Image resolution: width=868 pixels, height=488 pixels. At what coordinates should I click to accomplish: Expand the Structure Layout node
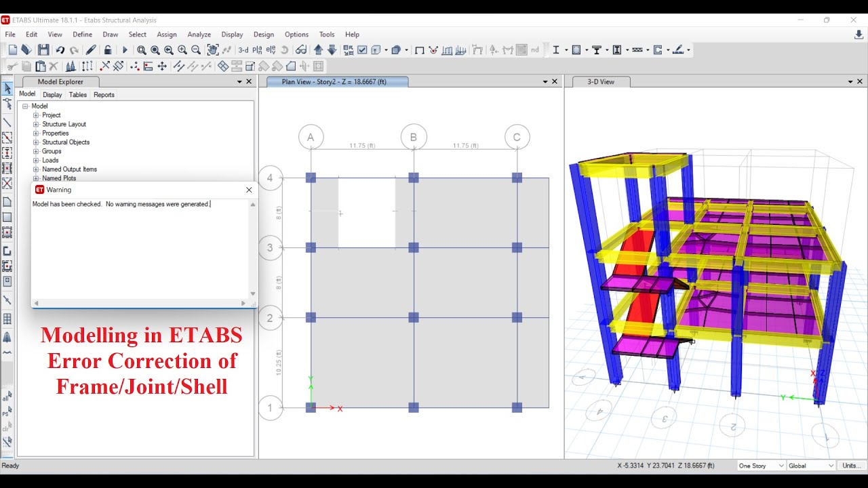36,125
